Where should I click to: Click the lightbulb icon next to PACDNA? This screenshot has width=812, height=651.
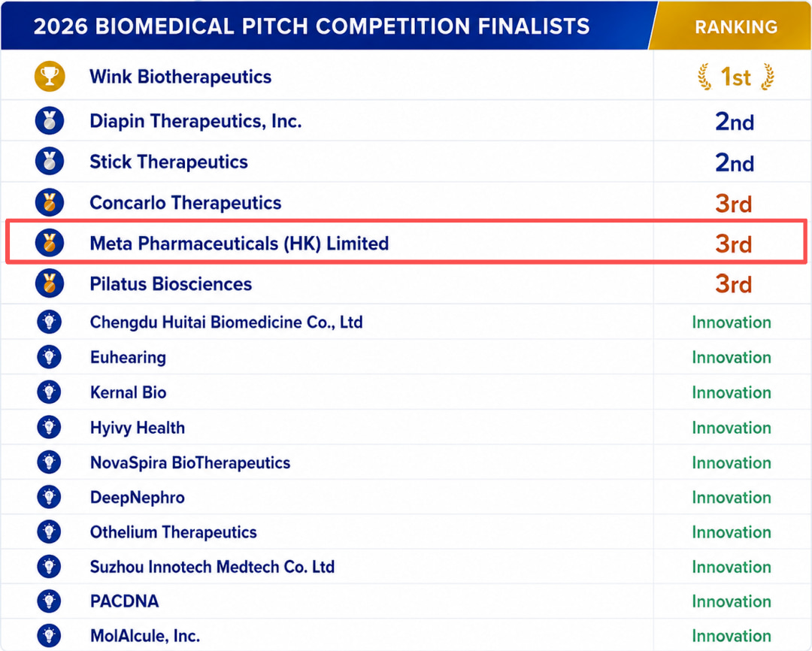tap(49, 601)
